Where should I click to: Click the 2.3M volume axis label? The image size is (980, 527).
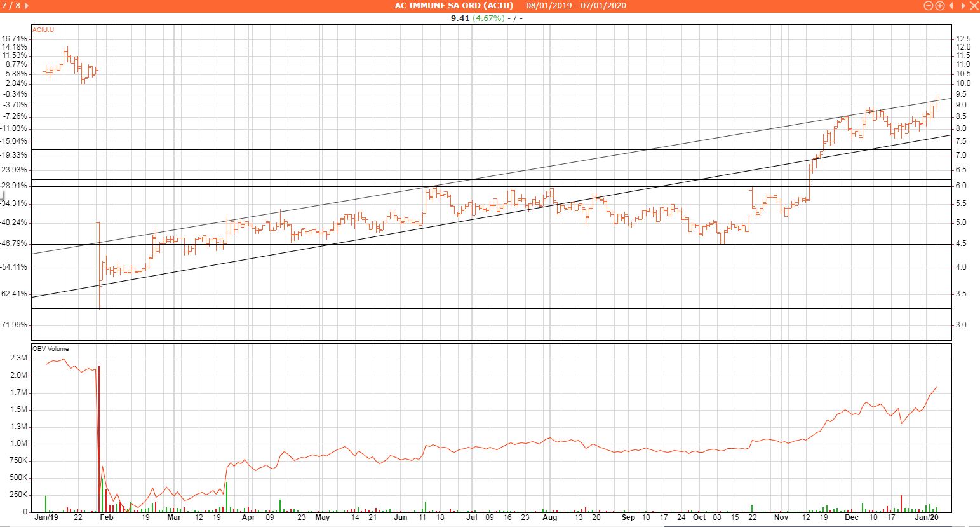click(x=19, y=359)
